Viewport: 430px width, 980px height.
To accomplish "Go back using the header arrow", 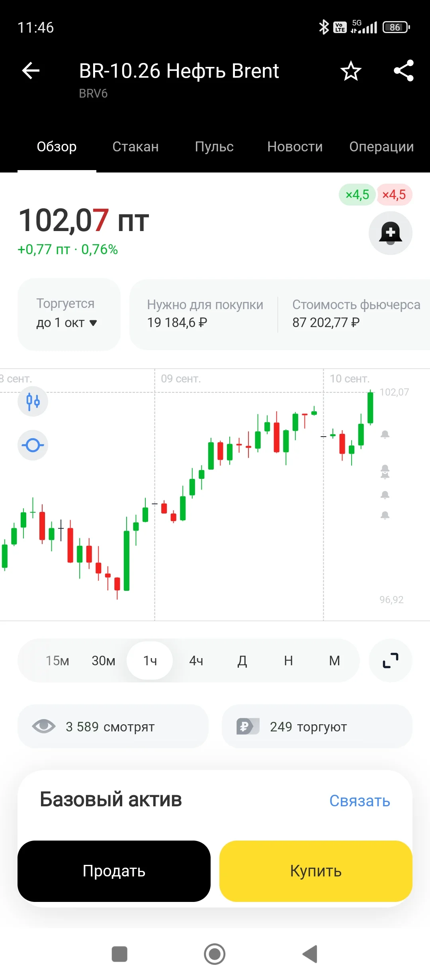I will pos(31,71).
